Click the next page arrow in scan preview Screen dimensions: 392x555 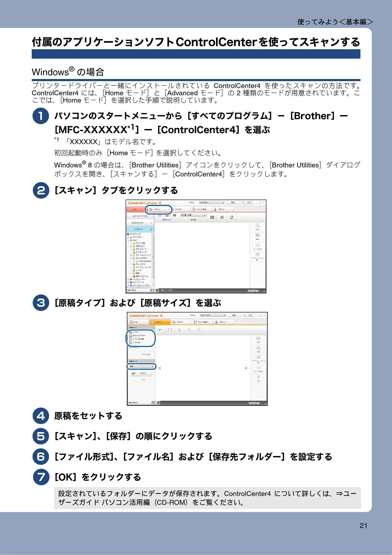pyautogui.click(x=247, y=368)
